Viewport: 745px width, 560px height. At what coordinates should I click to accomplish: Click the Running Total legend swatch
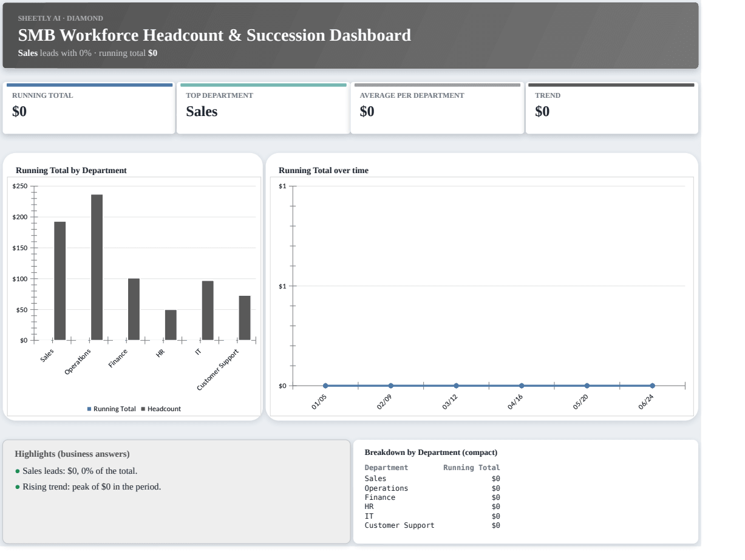[x=89, y=409]
